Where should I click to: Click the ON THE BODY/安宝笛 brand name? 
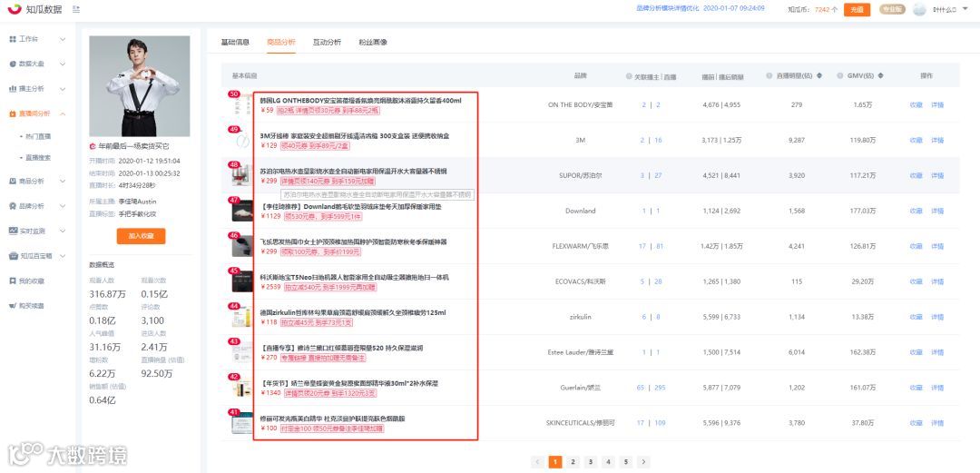click(x=580, y=105)
